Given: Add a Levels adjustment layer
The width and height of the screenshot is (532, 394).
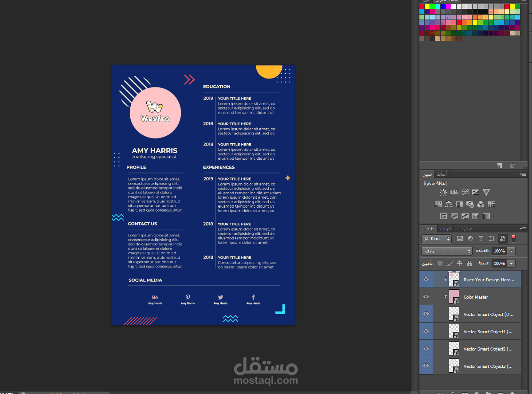Looking at the screenshot, I should click(454, 192).
